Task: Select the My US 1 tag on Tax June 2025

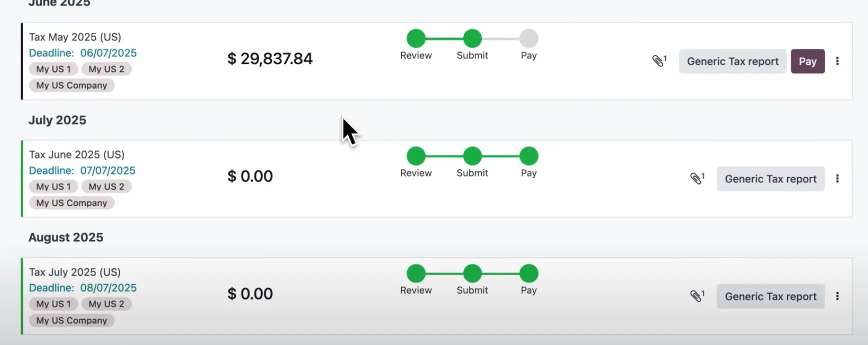Action: (x=54, y=186)
